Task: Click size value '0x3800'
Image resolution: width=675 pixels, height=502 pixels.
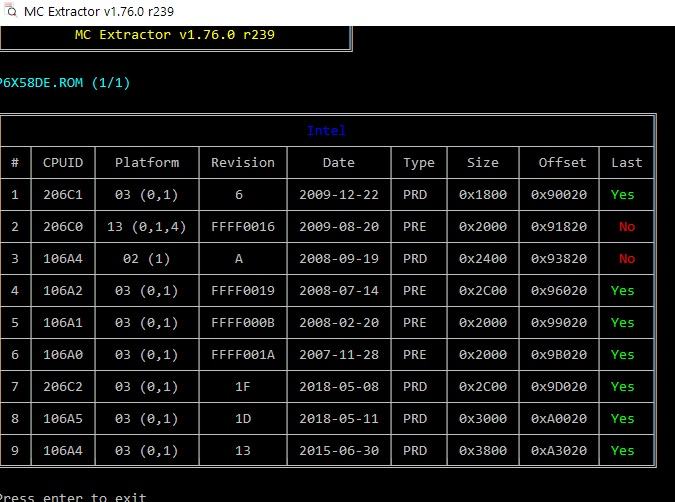Action: pos(483,450)
